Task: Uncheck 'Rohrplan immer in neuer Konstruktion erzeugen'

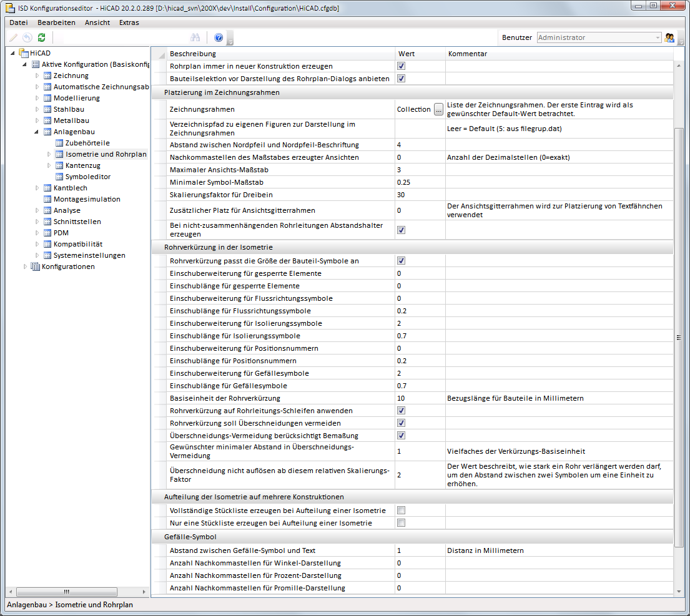Action: point(402,66)
